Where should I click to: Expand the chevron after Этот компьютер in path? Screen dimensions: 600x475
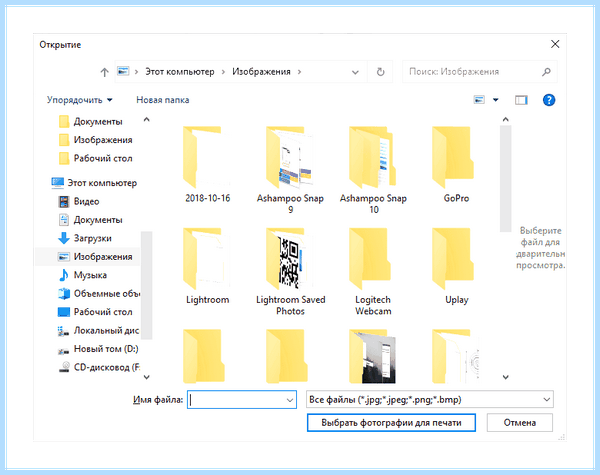223,72
